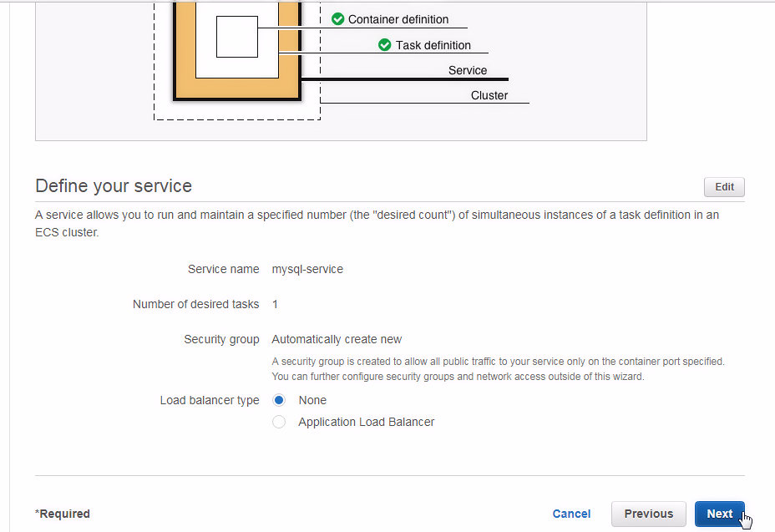Click the Task definition step label
Screen dimensions: 775x532
(433, 45)
